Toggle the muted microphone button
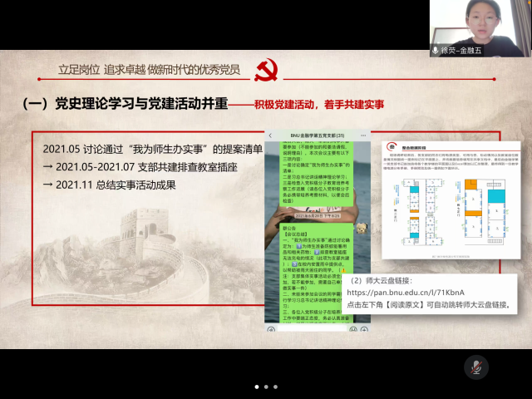This screenshot has height=399, width=532. point(475,367)
